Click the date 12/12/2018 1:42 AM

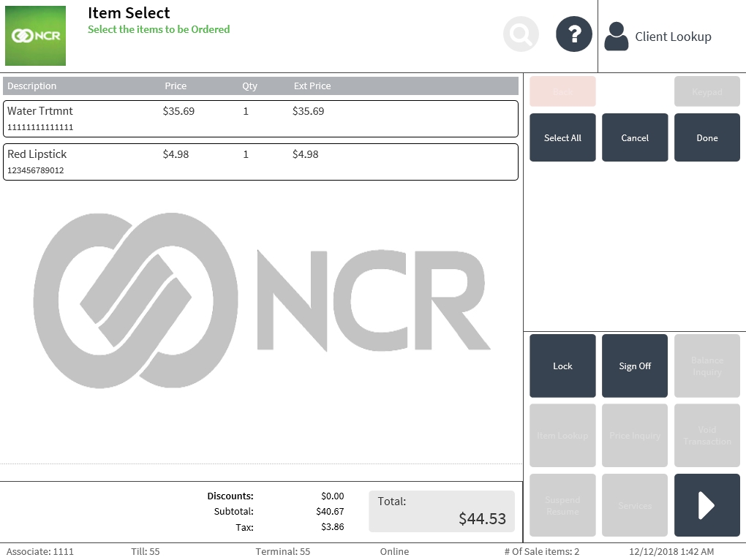click(x=671, y=551)
